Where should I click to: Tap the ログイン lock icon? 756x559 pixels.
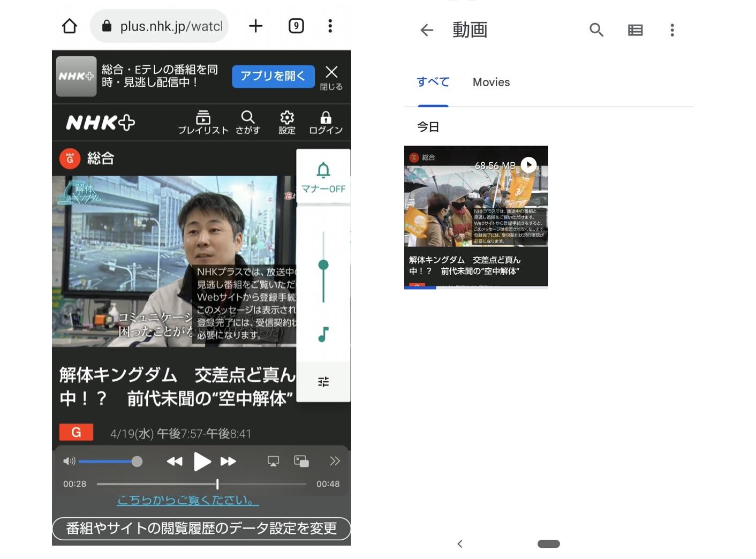326,123
